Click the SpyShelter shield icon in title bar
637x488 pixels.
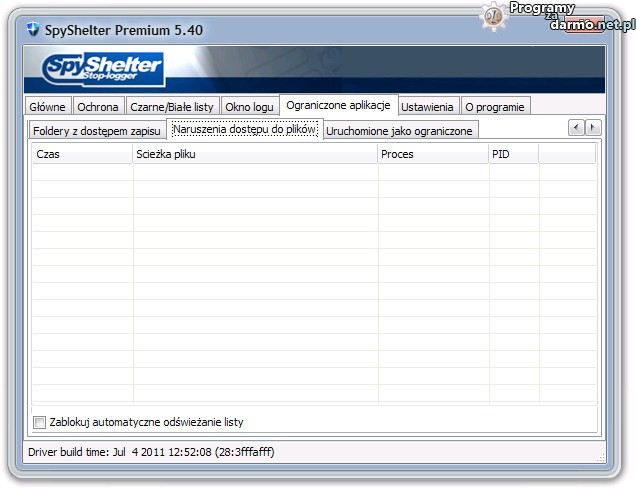point(33,30)
